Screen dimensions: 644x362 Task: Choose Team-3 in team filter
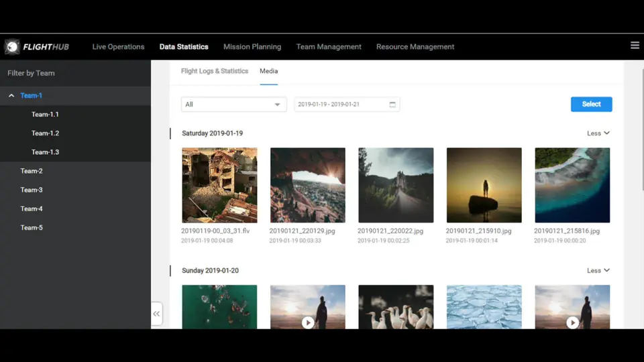pos(32,190)
